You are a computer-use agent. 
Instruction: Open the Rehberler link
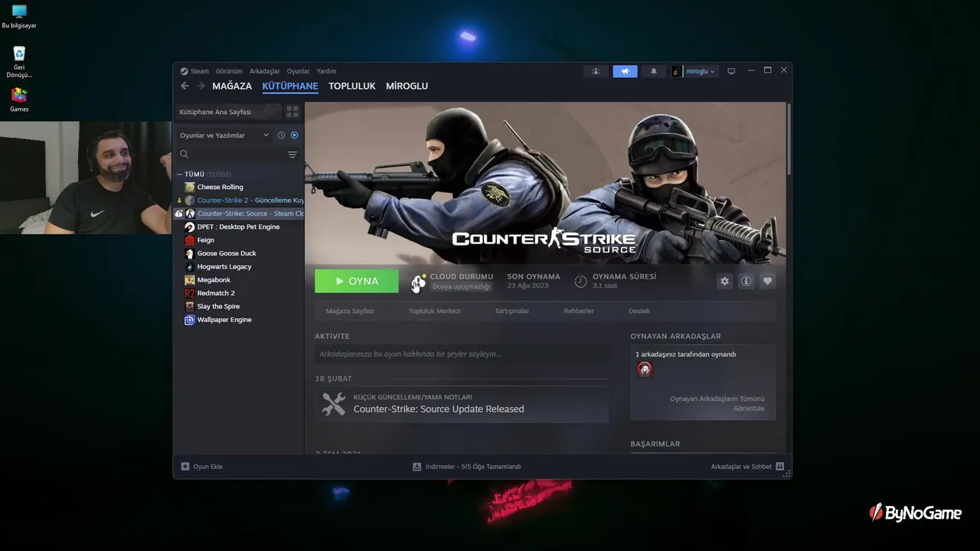[579, 311]
